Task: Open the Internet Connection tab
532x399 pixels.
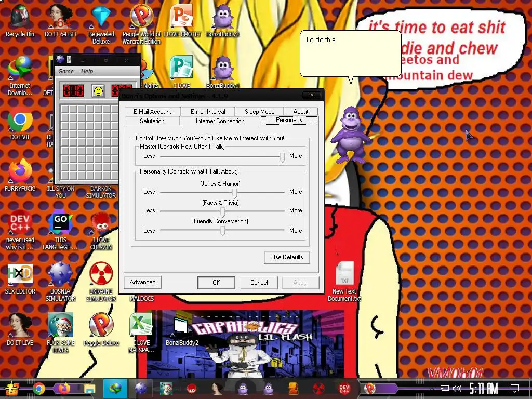Action: click(220, 121)
